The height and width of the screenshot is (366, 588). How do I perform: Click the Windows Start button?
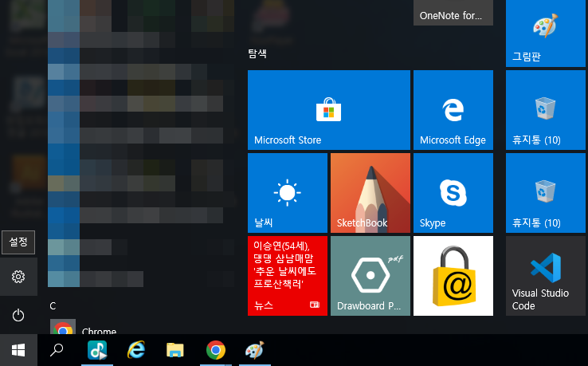pos(18,350)
